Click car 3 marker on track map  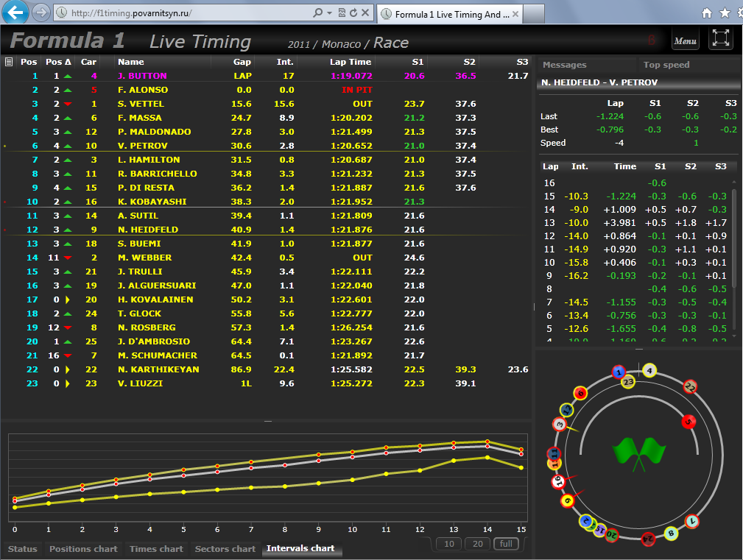coord(560,424)
